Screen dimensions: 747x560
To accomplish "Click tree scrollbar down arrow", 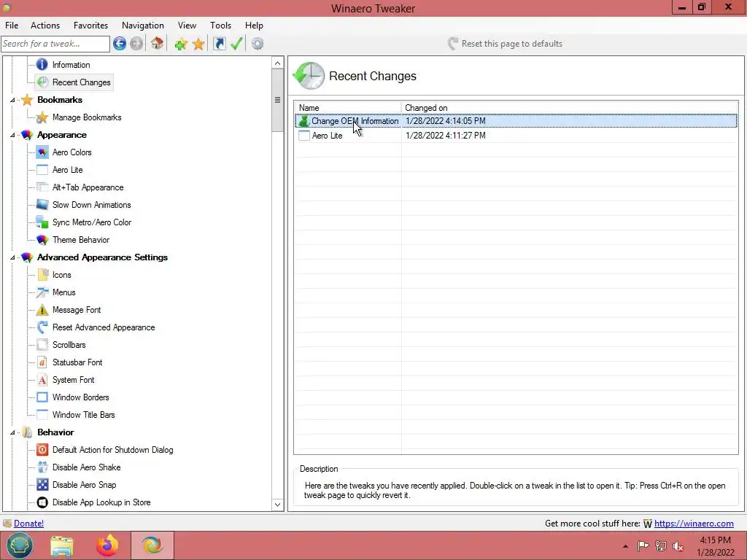I will coord(278,505).
